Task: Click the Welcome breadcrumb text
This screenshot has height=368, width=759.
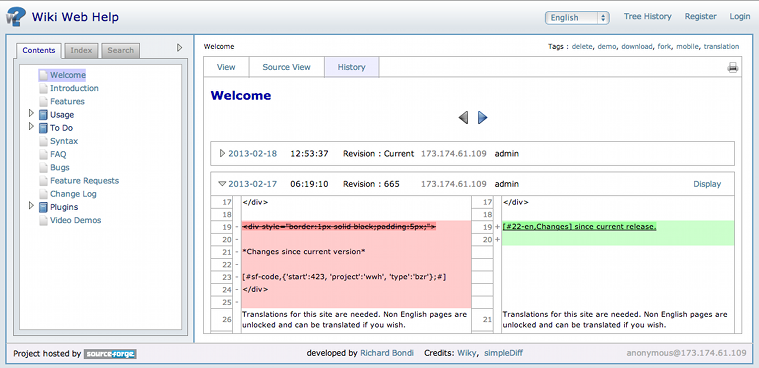Action: [x=219, y=47]
